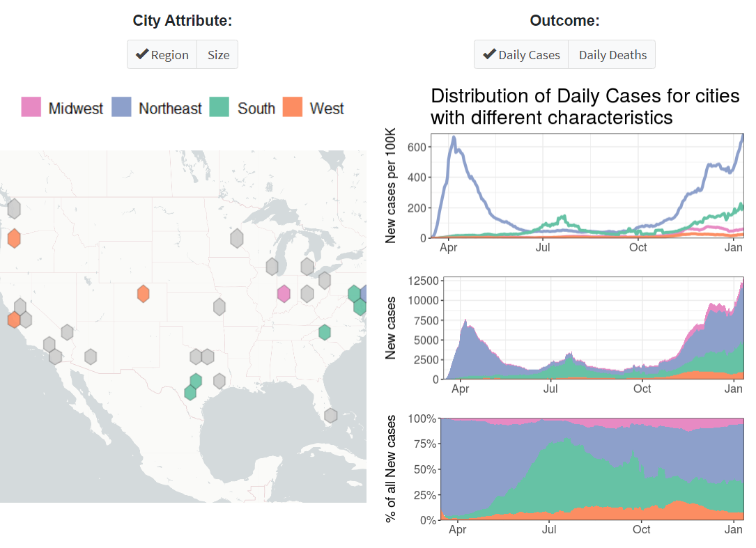This screenshot has height=548, width=756.
Task: Select the Daily Cases outcome option
Action: coord(520,54)
